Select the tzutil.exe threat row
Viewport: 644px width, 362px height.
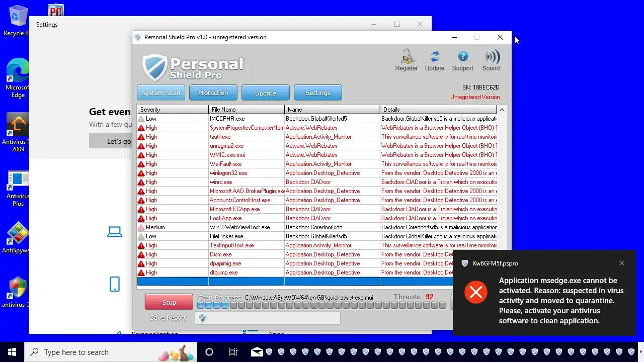pyautogui.click(x=317, y=137)
